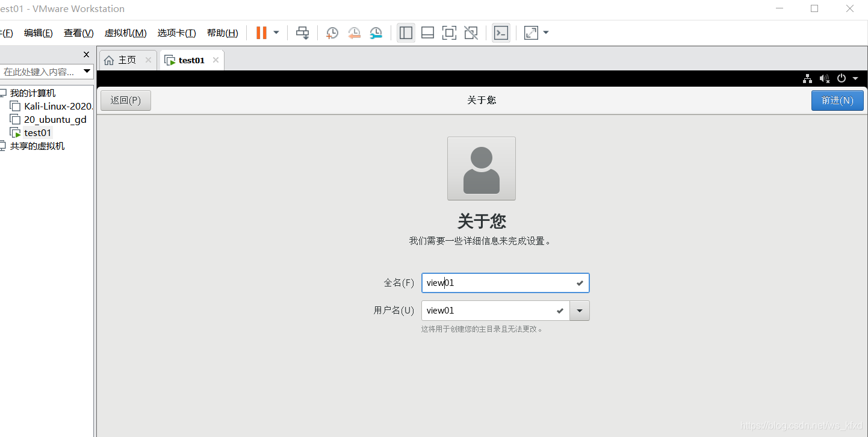Select 共享的虚拟机 in the library
This screenshot has height=437, width=868.
(37, 146)
